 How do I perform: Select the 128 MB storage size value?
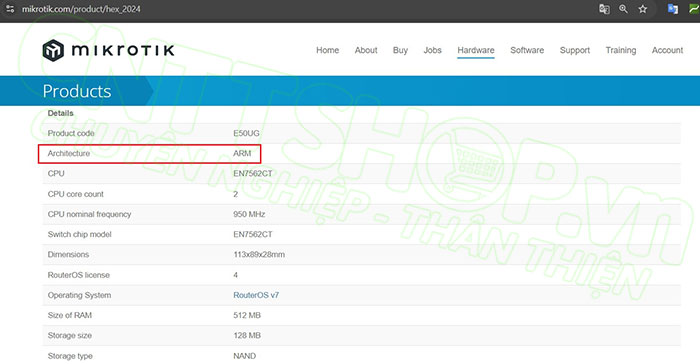(247, 335)
